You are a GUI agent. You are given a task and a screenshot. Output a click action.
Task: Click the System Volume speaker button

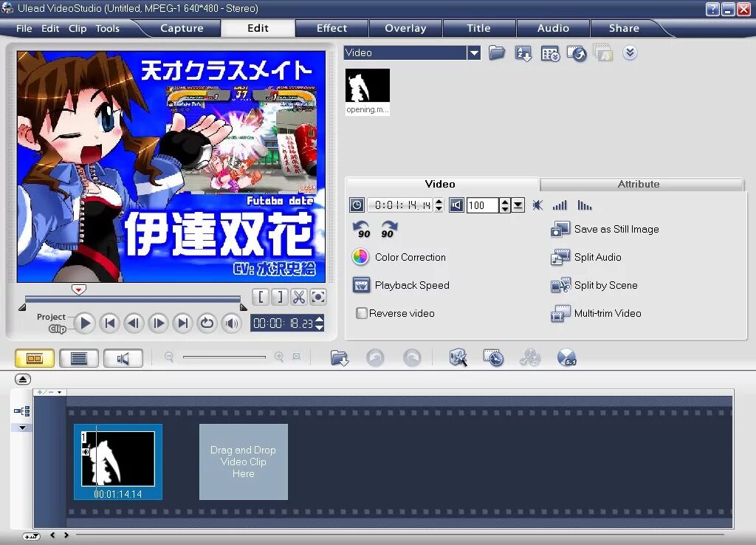(x=231, y=323)
